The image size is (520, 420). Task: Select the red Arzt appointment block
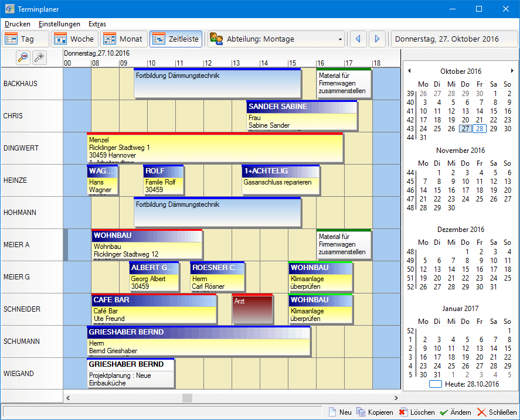pyautogui.click(x=252, y=309)
